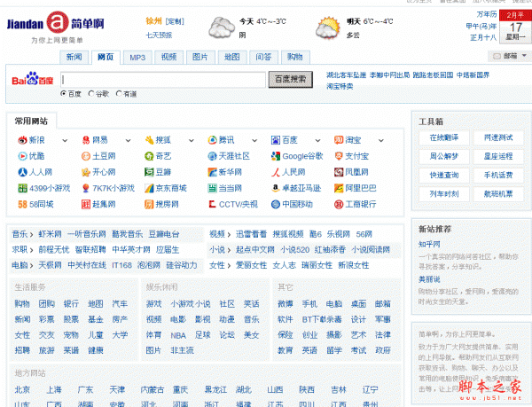532x407 pixels.
Task: Open the 邮箱 mailbox dropdown
Action: [x=510, y=56]
